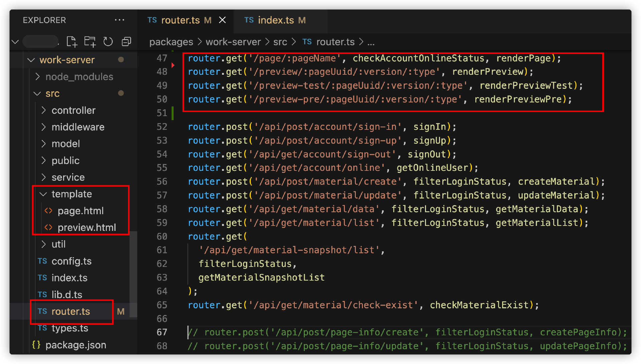Click the src breadcrumb segment
The width and height of the screenshot is (641, 364).
coord(280,42)
